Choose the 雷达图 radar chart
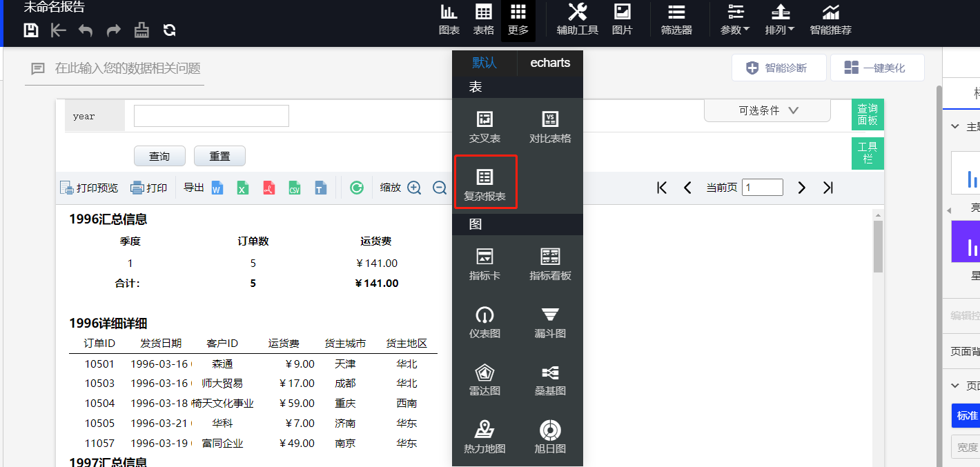 [x=484, y=379]
